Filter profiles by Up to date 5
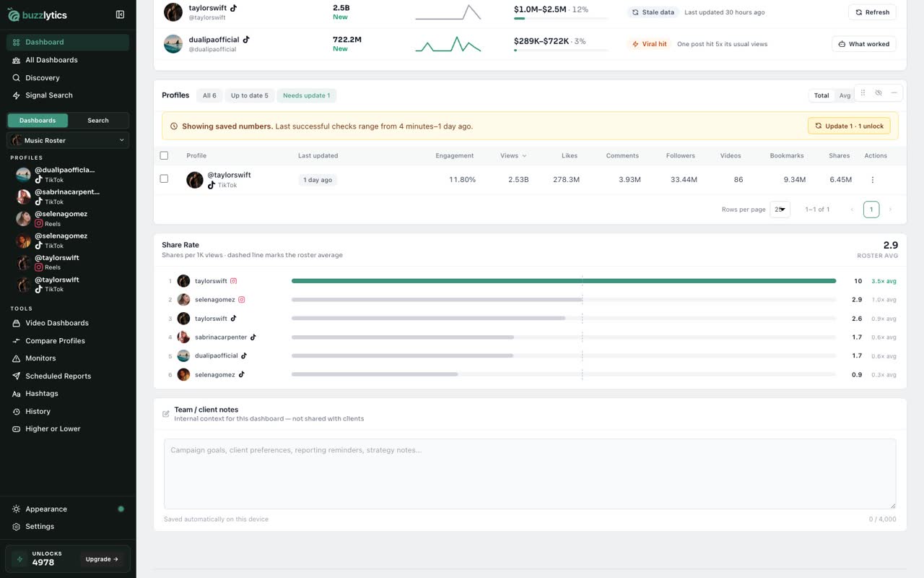The width and height of the screenshot is (924, 578). [249, 95]
